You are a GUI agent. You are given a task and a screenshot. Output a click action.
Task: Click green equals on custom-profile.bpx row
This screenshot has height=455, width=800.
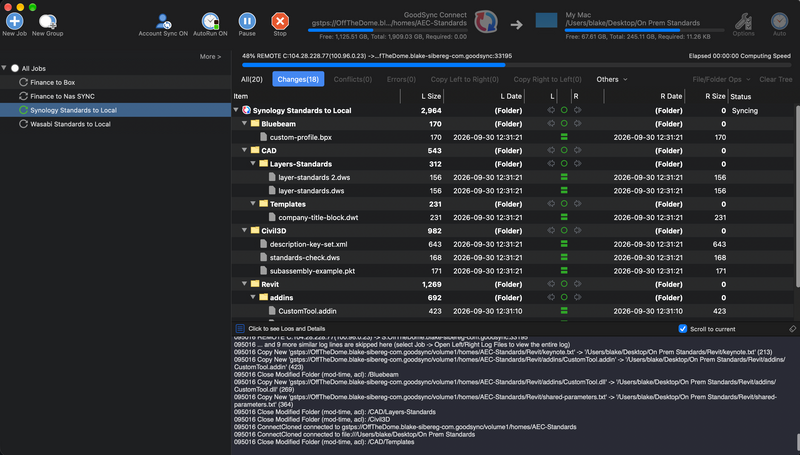click(564, 137)
